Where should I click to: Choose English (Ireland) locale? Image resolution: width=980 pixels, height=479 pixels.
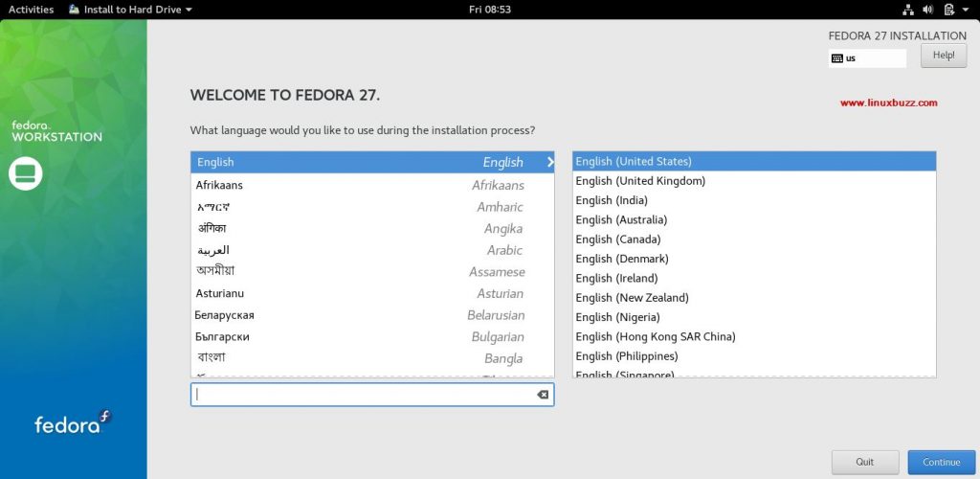click(754, 278)
